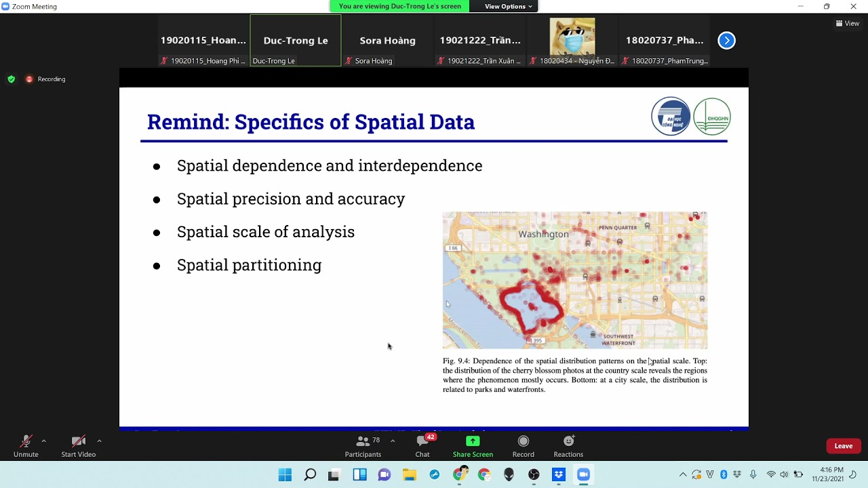Click the red Recording indicator
The height and width of the screenshot is (488, 868).
[x=45, y=79]
